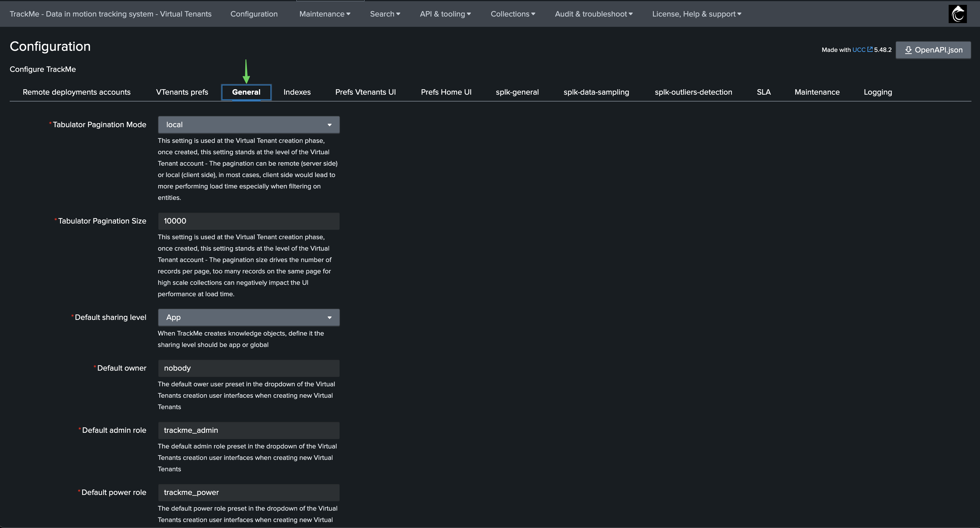Image resolution: width=980 pixels, height=528 pixels.
Task: Click the Configuration page heading
Action: pyautogui.click(x=50, y=46)
